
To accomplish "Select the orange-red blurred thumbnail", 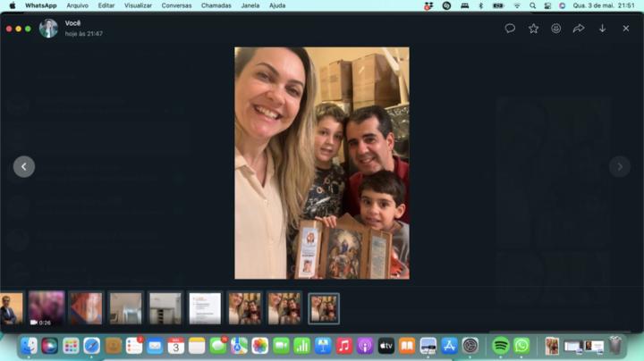I will coord(86,308).
